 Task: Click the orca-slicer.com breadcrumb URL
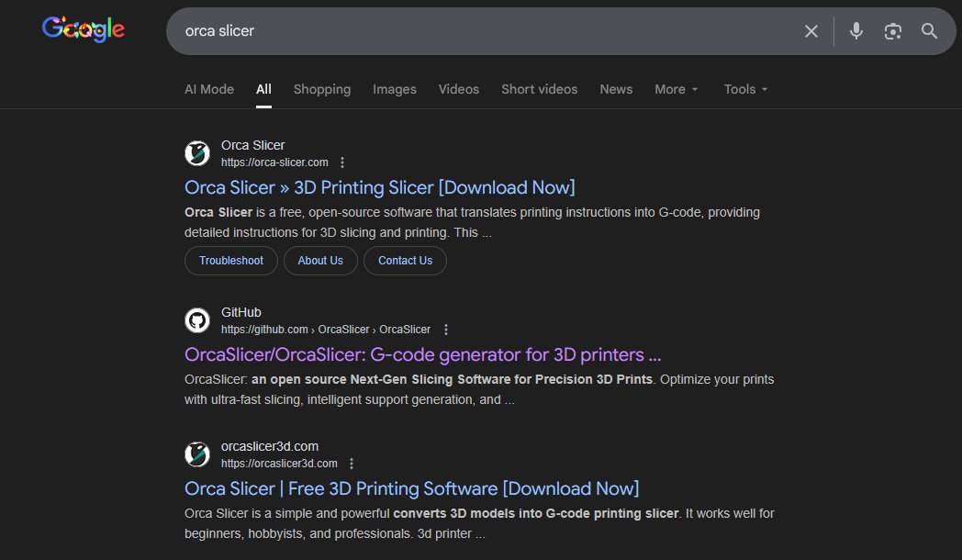coord(274,162)
